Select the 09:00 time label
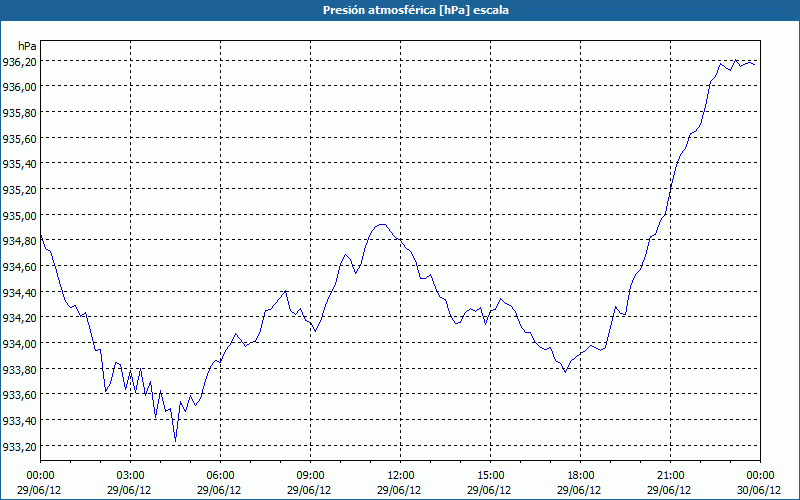Screen dimensions: 800x500 tap(310, 476)
